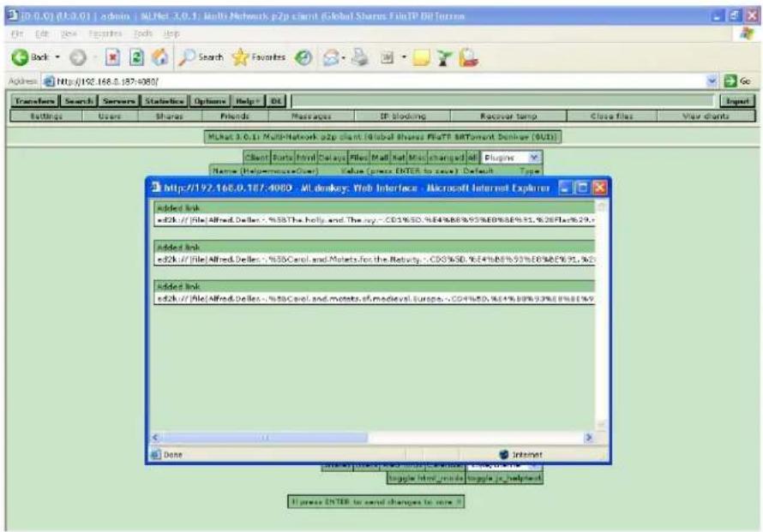
Task: Click the page icon in popup status bar
Action: point(156,455)
